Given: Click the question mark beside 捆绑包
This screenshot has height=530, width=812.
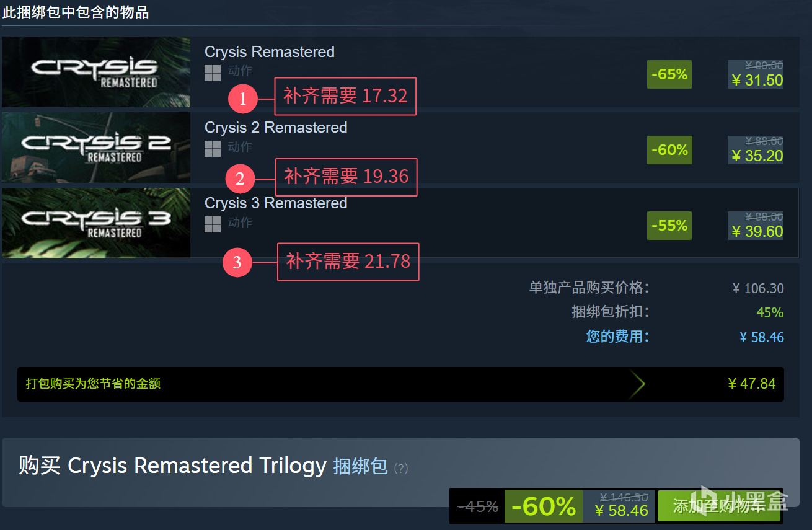Looking at the screenshot, I should [401, 468].
